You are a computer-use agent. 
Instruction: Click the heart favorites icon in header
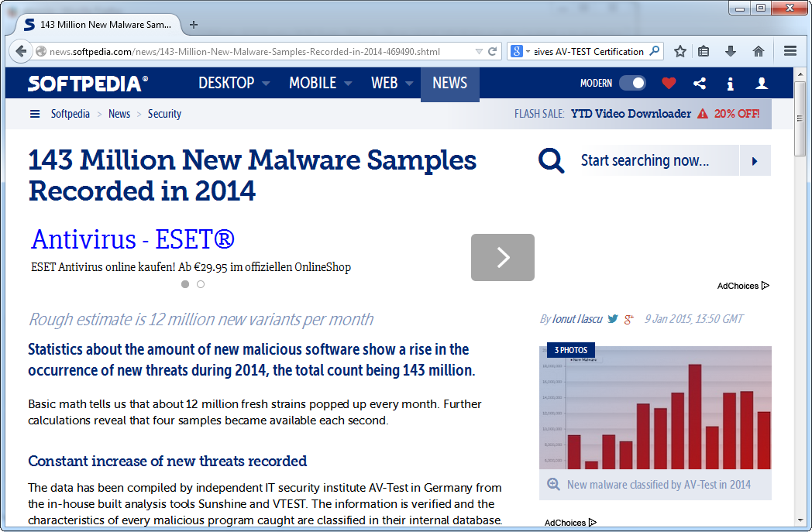[x=669, y=84]
